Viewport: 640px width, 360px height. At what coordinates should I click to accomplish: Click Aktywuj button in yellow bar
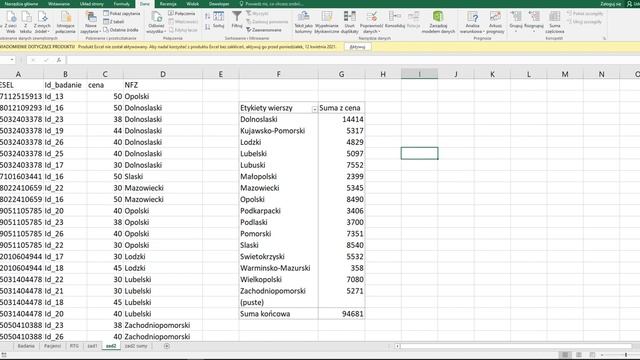(358, 47)
